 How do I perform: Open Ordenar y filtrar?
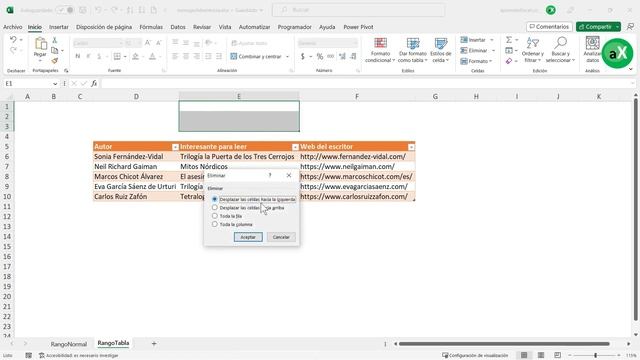coord(533,50)
